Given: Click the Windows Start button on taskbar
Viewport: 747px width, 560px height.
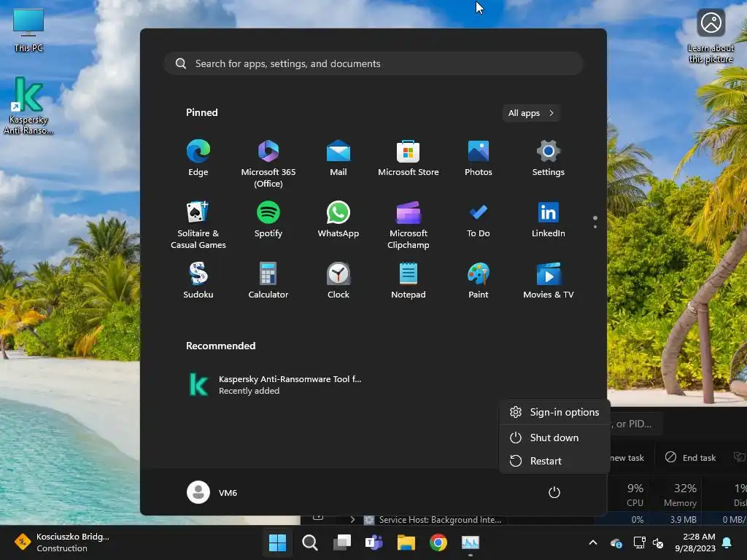Looking at the screenshot, I should click(277, 542).
